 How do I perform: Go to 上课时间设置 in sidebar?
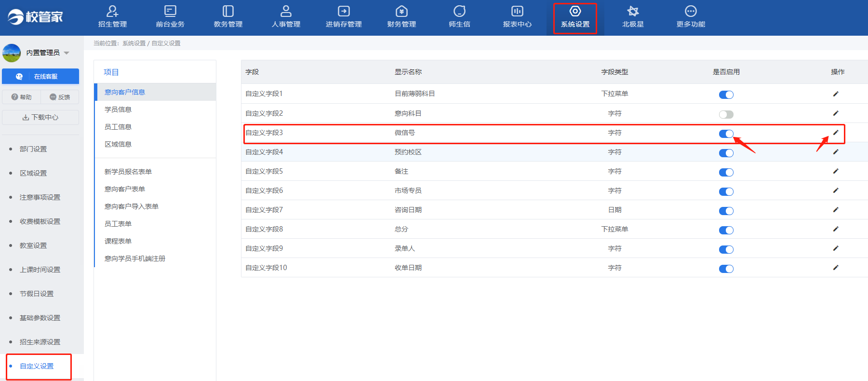(40, 270)
